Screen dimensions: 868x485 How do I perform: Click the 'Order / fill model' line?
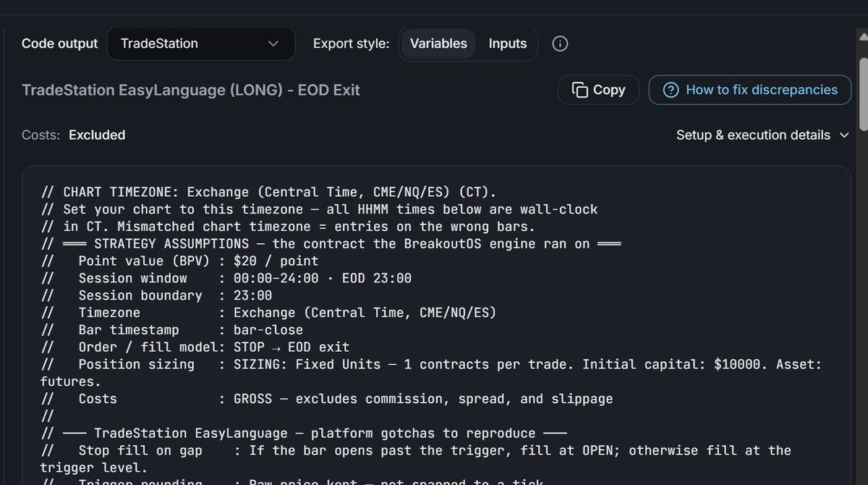click(x=195, y=347)
